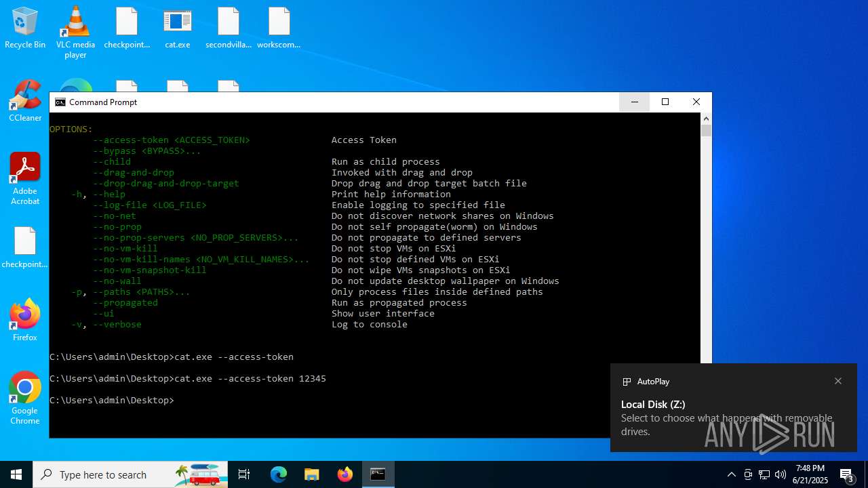Maximize the Command Prompt window
Image resolution: width=868 pixels, height=488 pixels.
pyautogui.click(x=665, y=102)
